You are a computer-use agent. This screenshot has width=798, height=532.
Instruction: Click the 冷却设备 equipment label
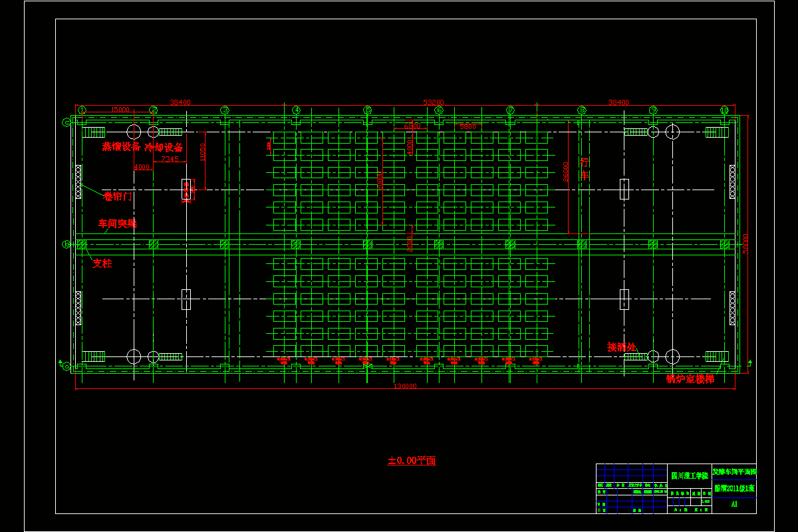pos(164,147)
